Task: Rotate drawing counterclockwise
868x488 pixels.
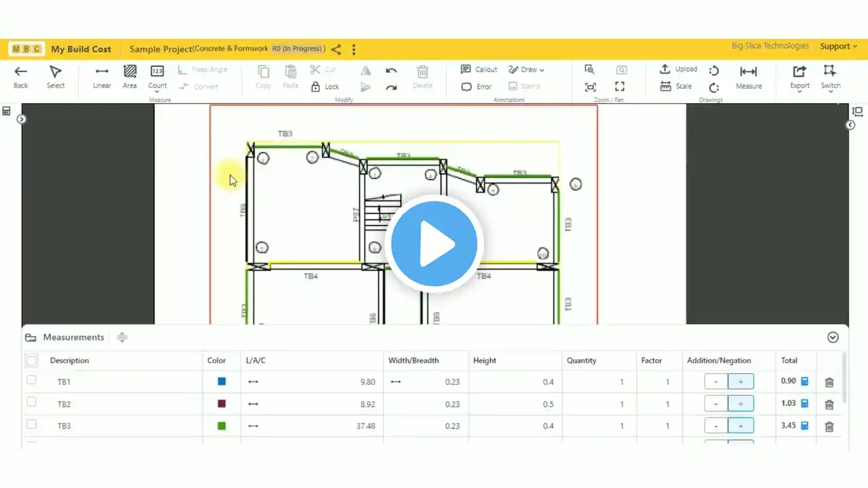Action: pyautogui.click(x=714, y=70)
